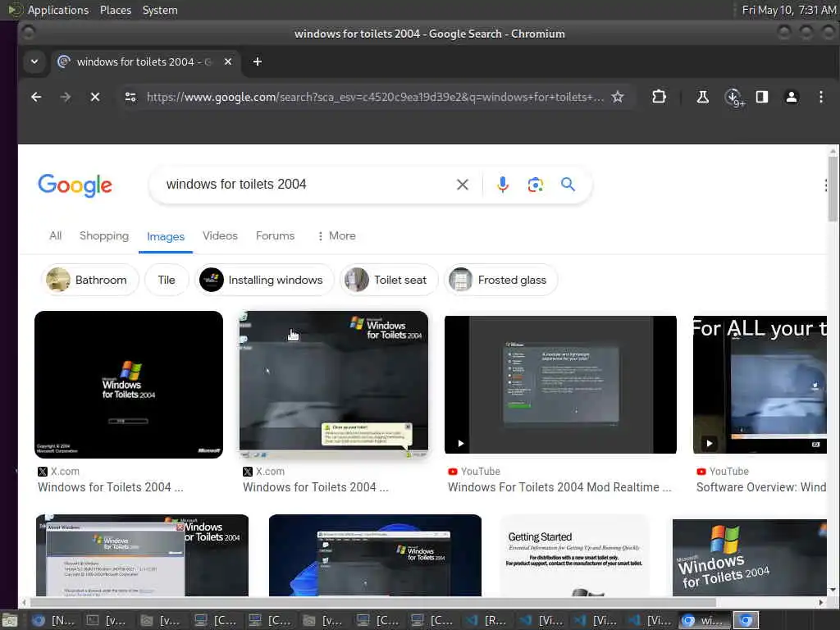
Task: Click the forward navigation arrow
Action: coord(66,97)
